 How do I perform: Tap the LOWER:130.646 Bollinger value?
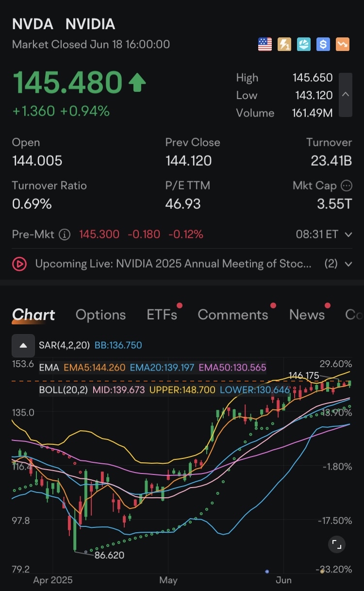pyautogui.click(x=255, y=389)
